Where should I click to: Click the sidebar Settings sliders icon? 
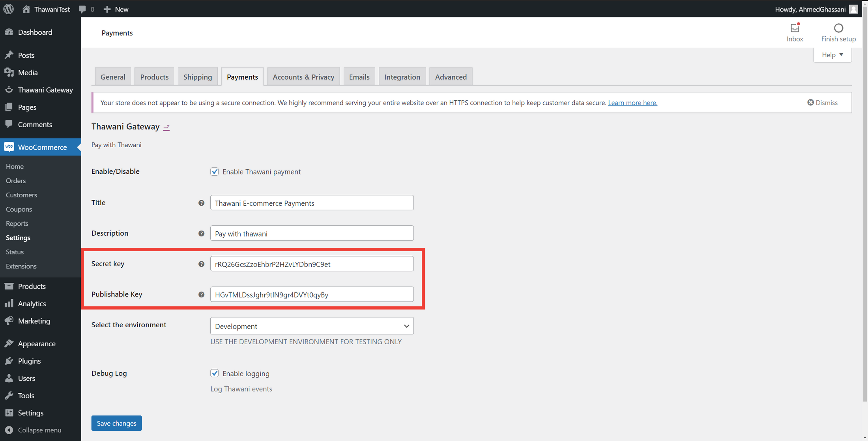point(9,413)
